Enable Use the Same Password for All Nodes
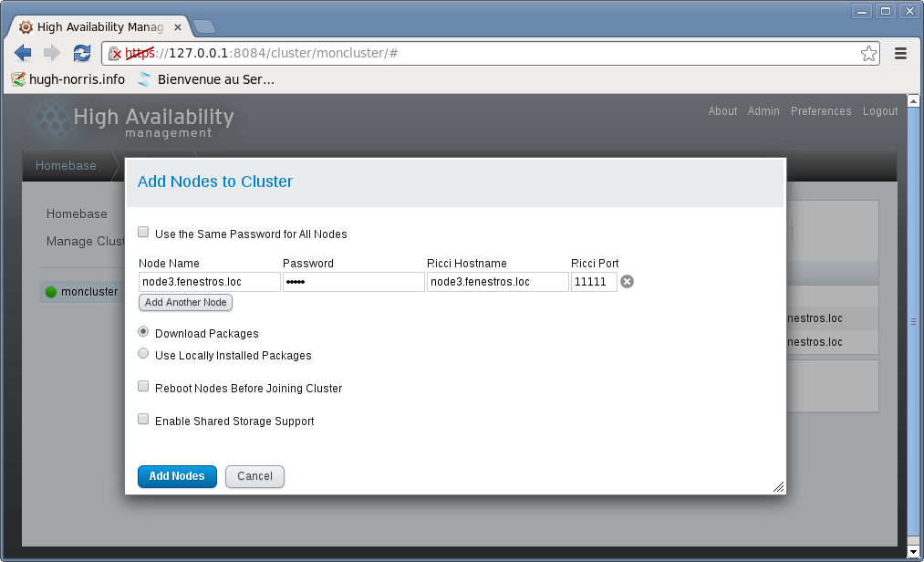Viewport: 924px width, 562px height. coord(143,233)
